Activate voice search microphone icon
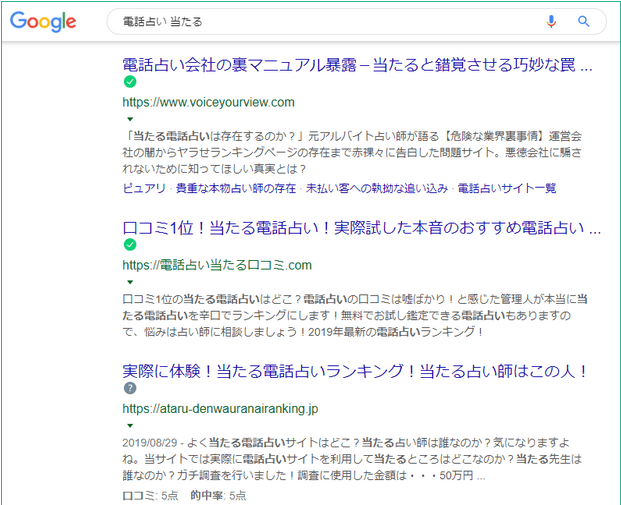 tap(551, 21)
